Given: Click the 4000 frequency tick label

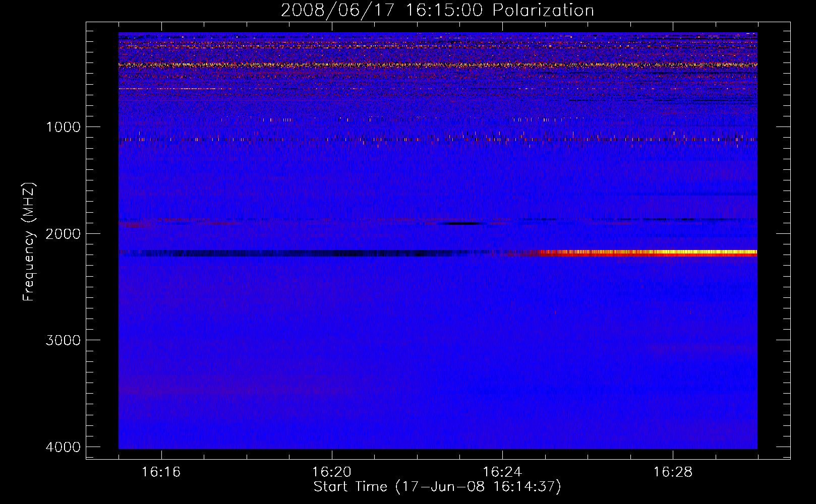Looking at the screenshot, I should tap(64, 447).
